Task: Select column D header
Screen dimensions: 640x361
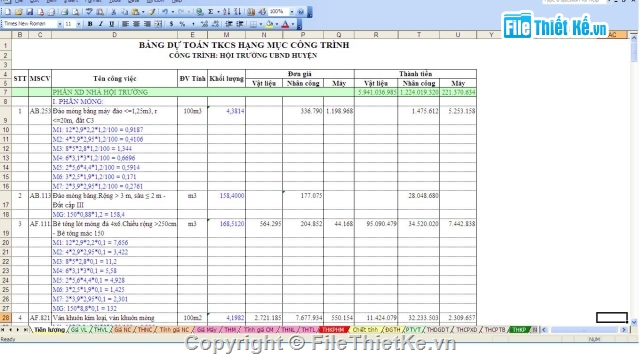Action: click(x=115, y=35)
